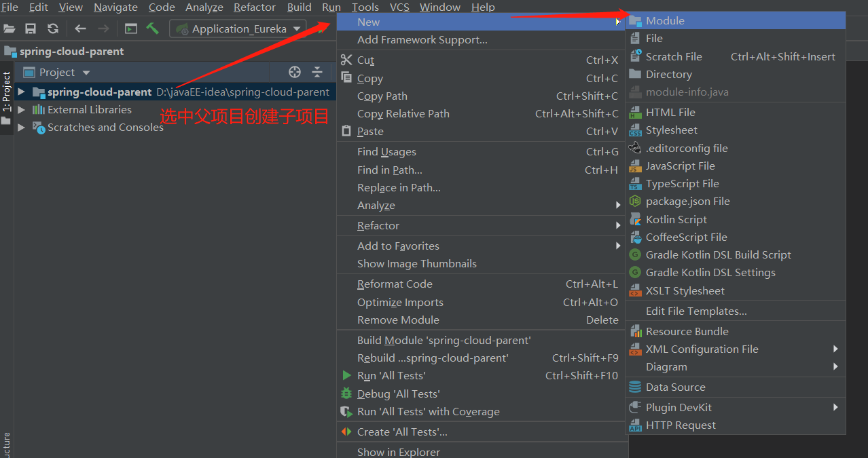Click the Synchronize refresh toolbar icon
This screenshot has height=458, width=868.
[53, 28]
